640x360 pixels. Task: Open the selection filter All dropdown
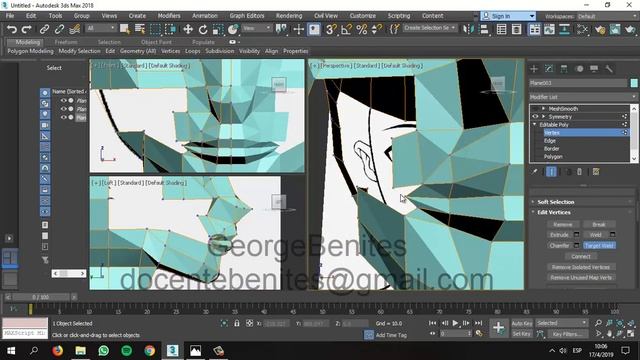[100, 28]
